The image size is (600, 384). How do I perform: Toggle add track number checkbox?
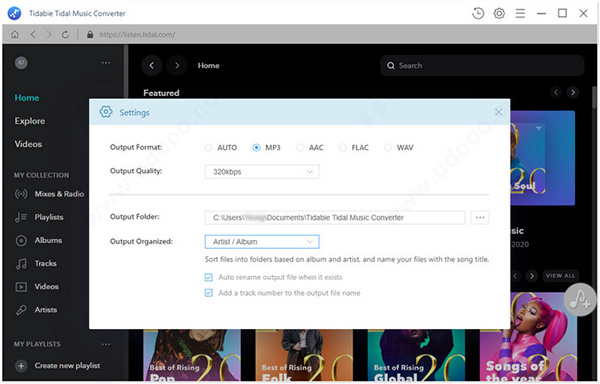(x=209, y=293)
